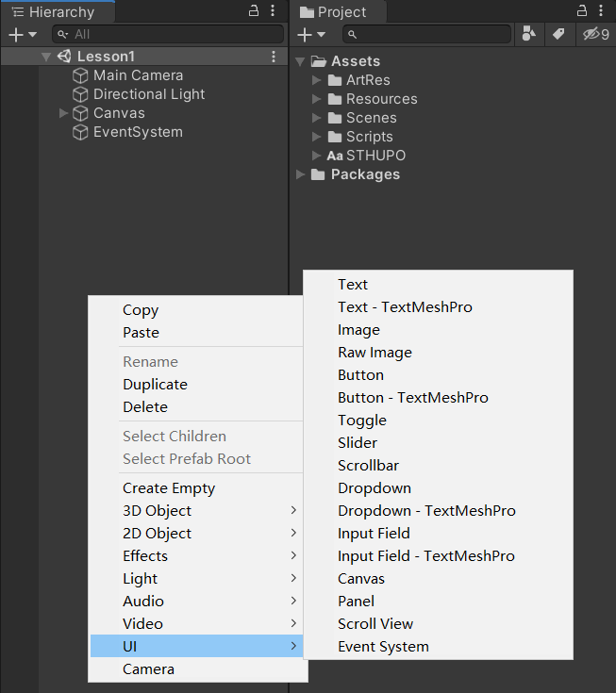Click the Canvas cube icon
This screenshot has width=616, height=693.
pyautogui.click(x=80, y=113)
